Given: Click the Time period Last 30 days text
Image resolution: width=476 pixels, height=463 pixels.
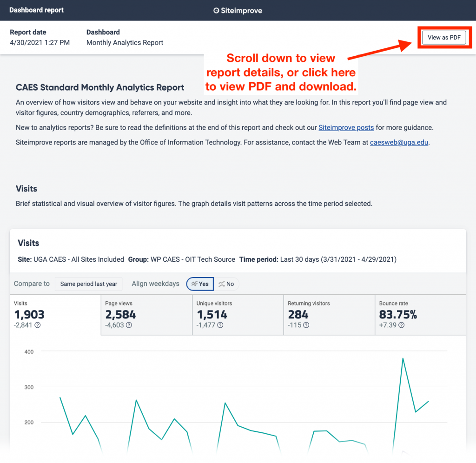Looking at the screenshot, I should pos(318,259).
